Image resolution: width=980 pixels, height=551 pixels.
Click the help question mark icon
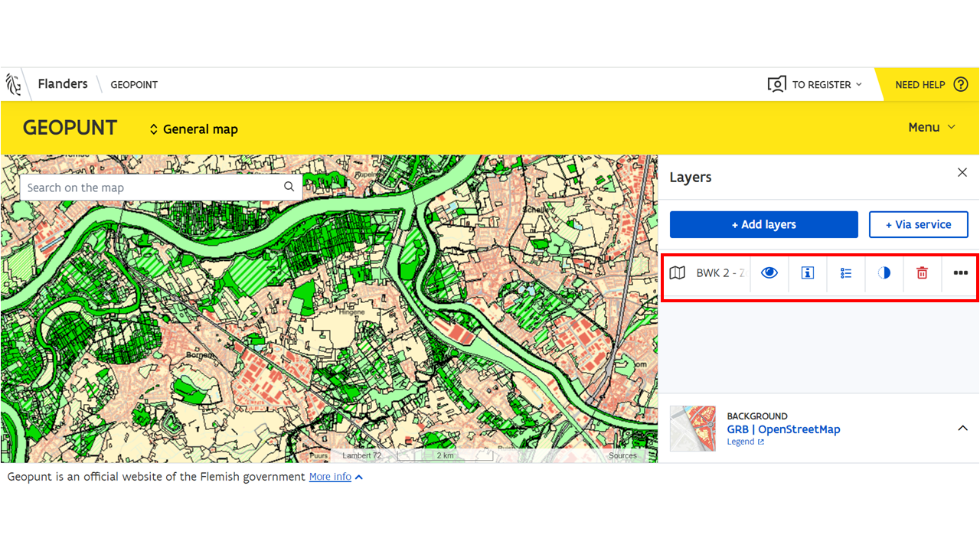tap(961, 84)
